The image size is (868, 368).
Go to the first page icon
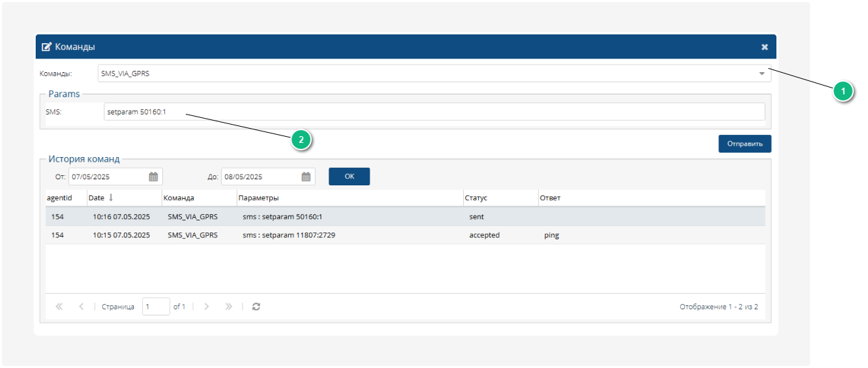[59, 307]
